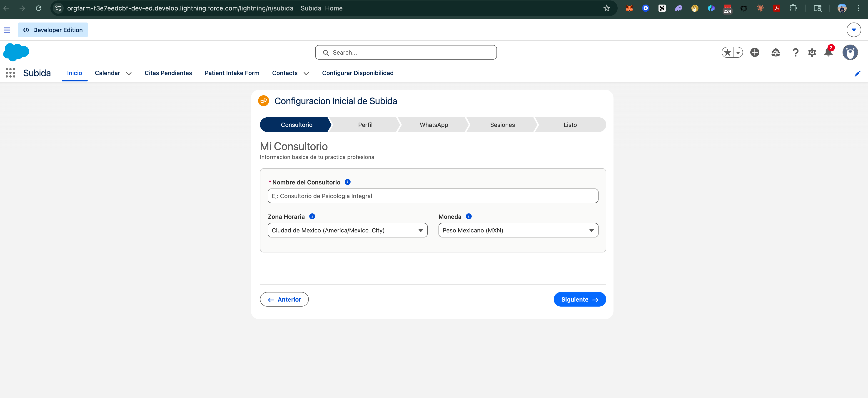
Task: Open the App Launcher grid icon
Action: (x=10, y=73)
